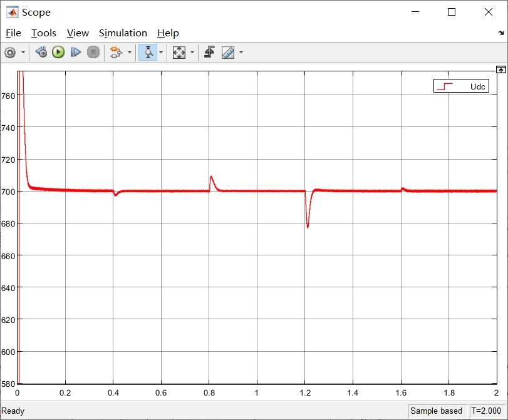This screenshot has height=420, width=508.
Task: Click the Stop simulation button
Action: [x=93, y=52]
